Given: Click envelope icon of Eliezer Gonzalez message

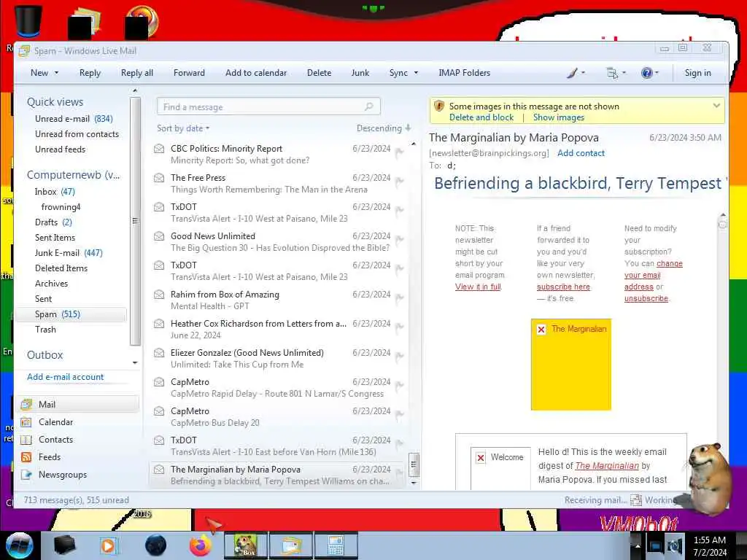Looking at the screenshot, I should (x=159, y=354).
